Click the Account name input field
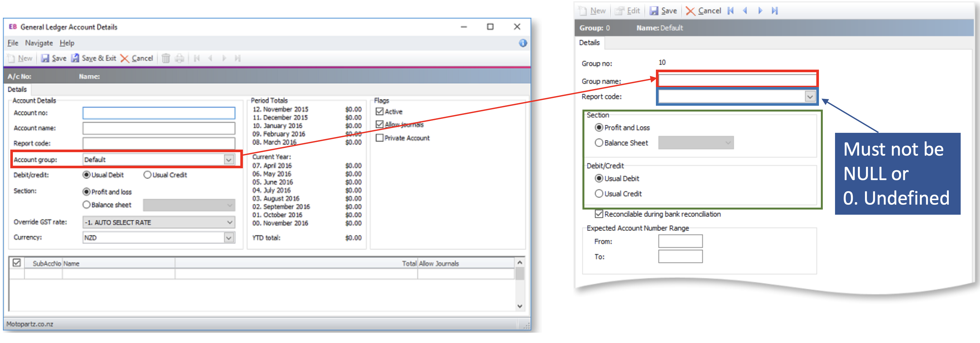The image size is (980, 343). [159, 128]
